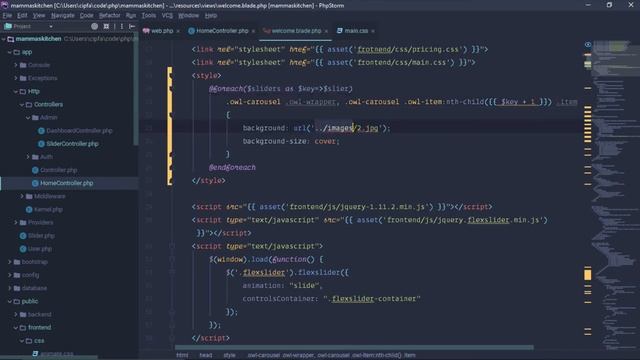Select Controller.php in project tree
640x360 pixels.
[59, 170]
